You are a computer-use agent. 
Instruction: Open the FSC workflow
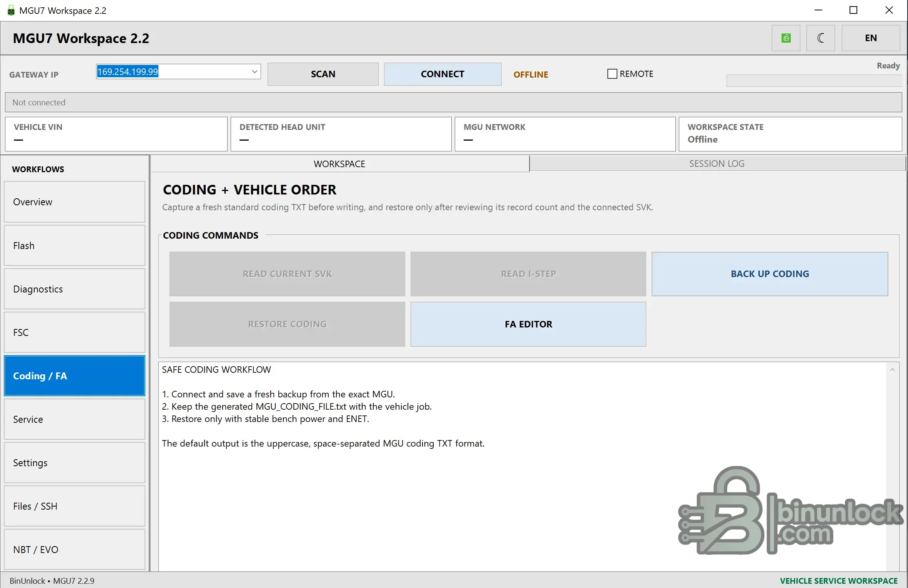pyautogui.click(x=75, y=332)
